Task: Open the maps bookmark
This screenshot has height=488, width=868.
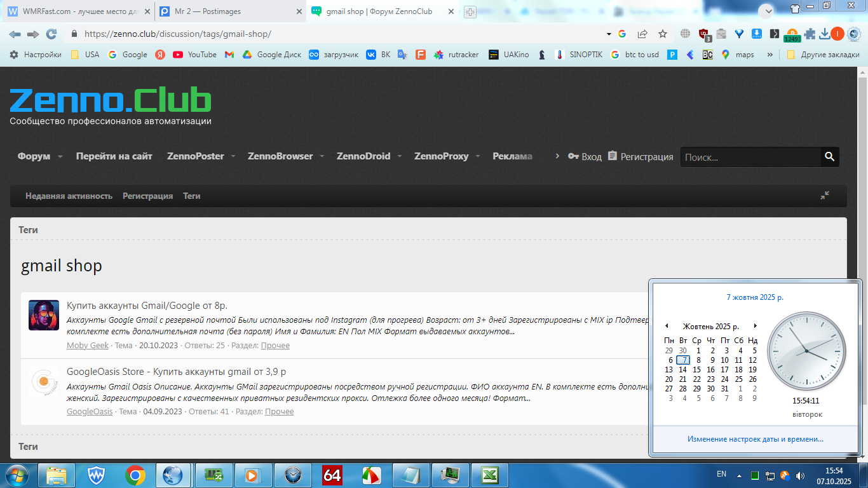Action: (738, 55)
